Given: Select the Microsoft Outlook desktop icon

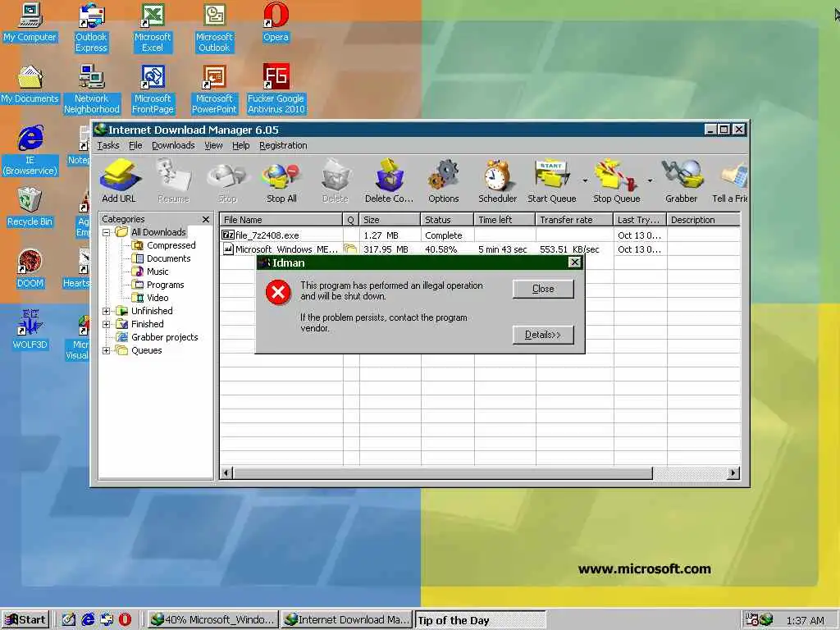Looking at the screenshot, I should click(214, 28).
